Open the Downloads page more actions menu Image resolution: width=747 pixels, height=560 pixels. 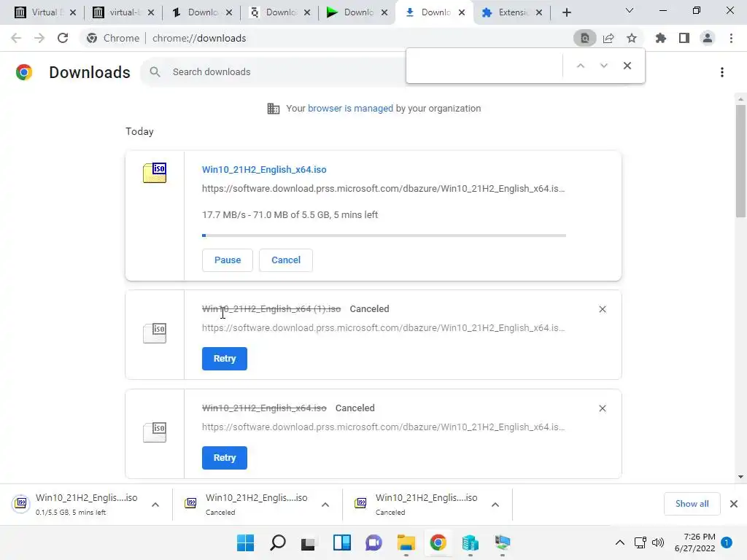[x=722, y=72]
